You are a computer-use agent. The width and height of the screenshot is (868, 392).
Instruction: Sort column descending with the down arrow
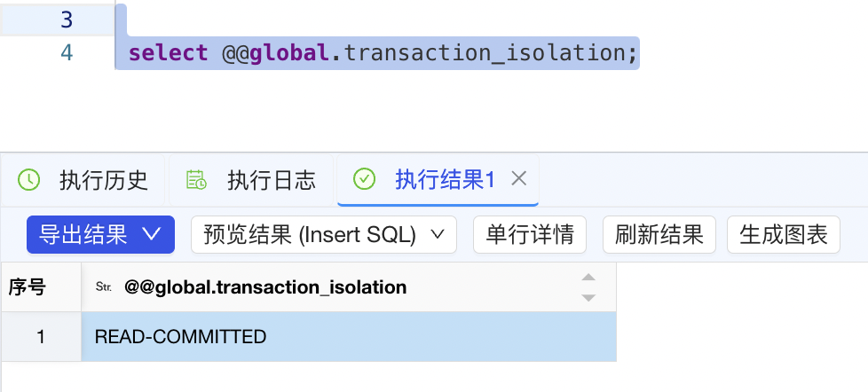pyautogui.click(x=588, y=297)
